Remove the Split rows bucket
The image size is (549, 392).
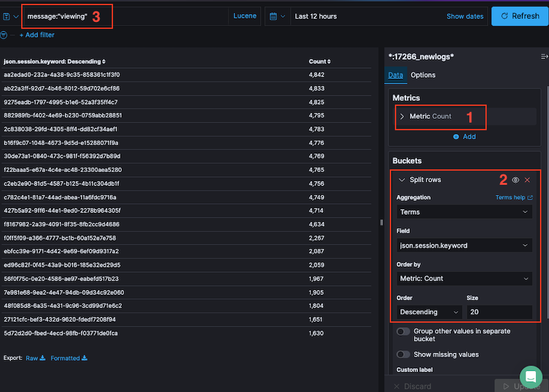527,180
